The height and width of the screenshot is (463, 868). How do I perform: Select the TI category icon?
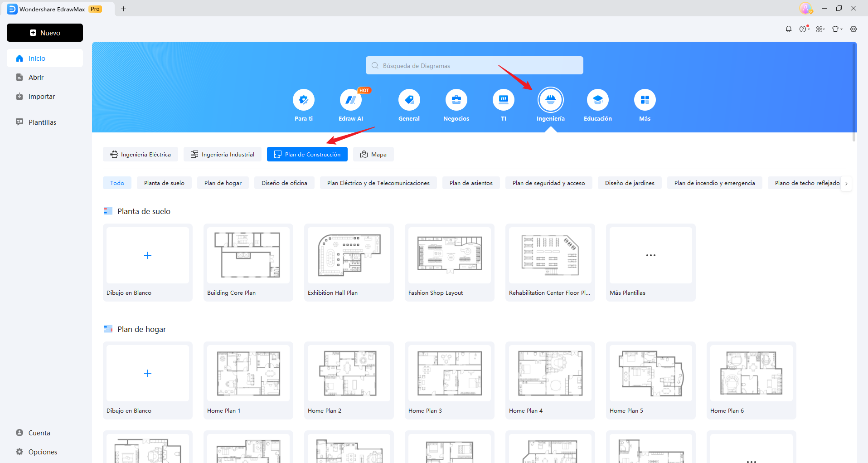coord(503,100)
